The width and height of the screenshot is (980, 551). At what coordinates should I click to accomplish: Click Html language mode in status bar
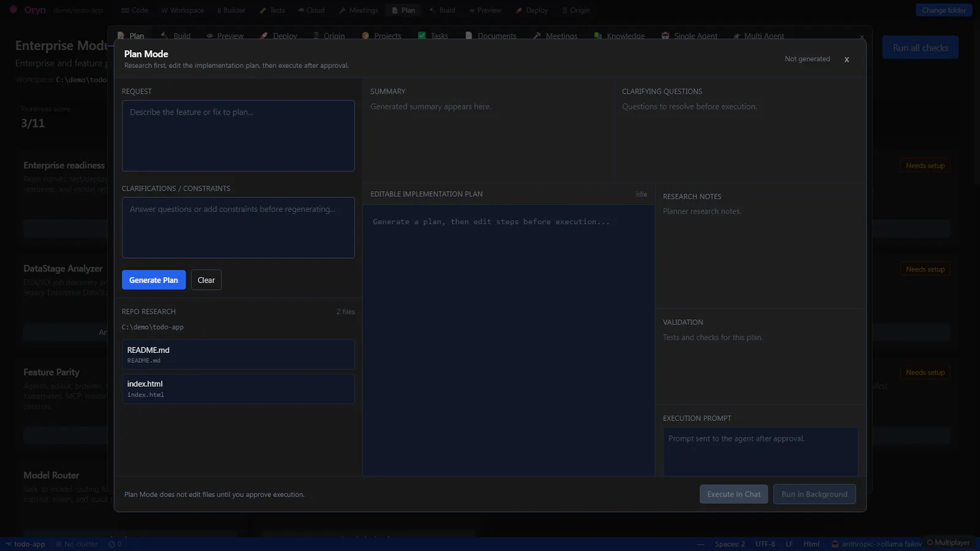[x=812, y=544]
